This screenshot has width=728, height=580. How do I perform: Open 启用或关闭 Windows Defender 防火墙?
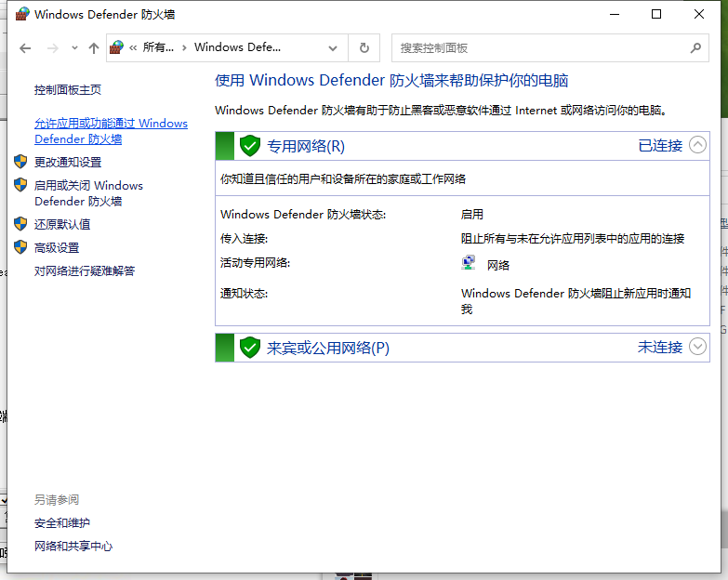[x=88, y=192]
